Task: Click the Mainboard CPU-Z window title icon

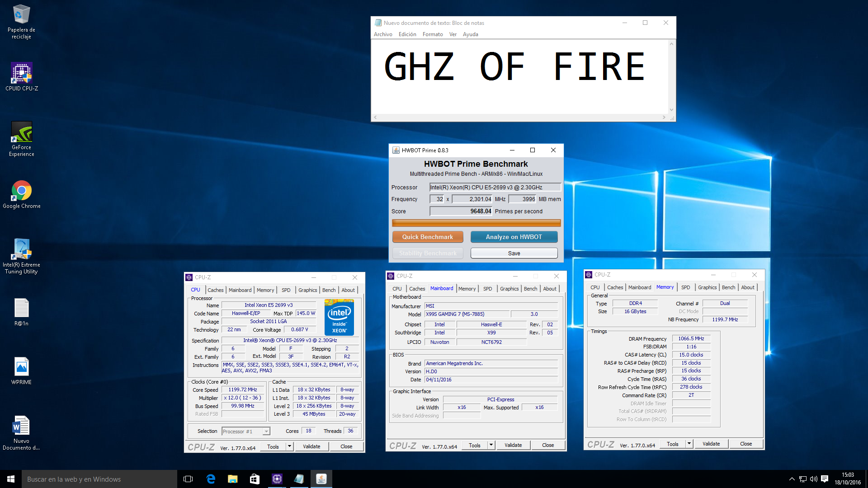Action: tap(391, 276)
